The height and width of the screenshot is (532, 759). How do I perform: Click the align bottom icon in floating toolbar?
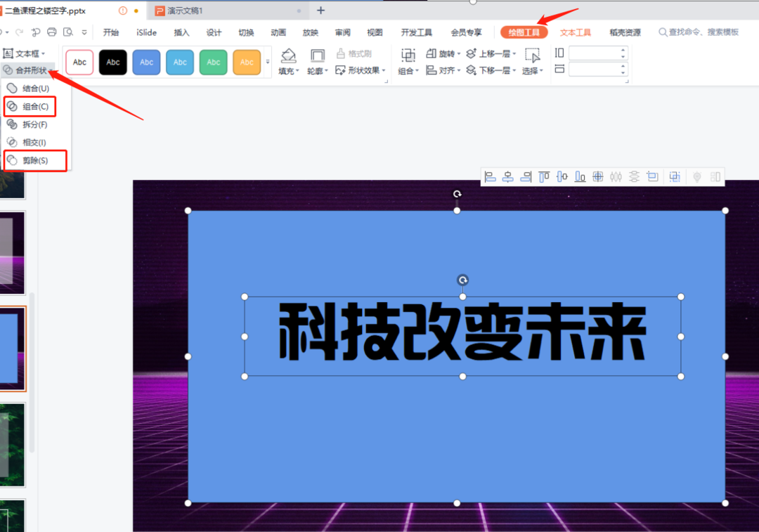(580, 177)
